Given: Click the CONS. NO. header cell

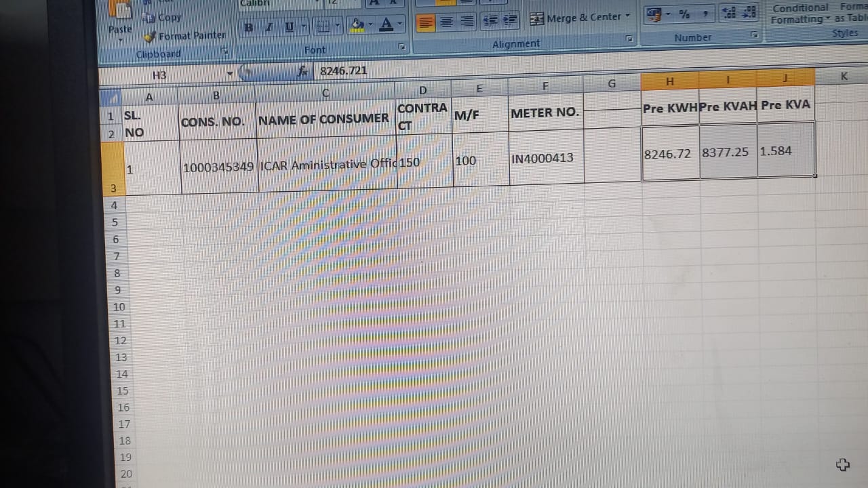Looking at the screenshot, I should pos(217,123).
